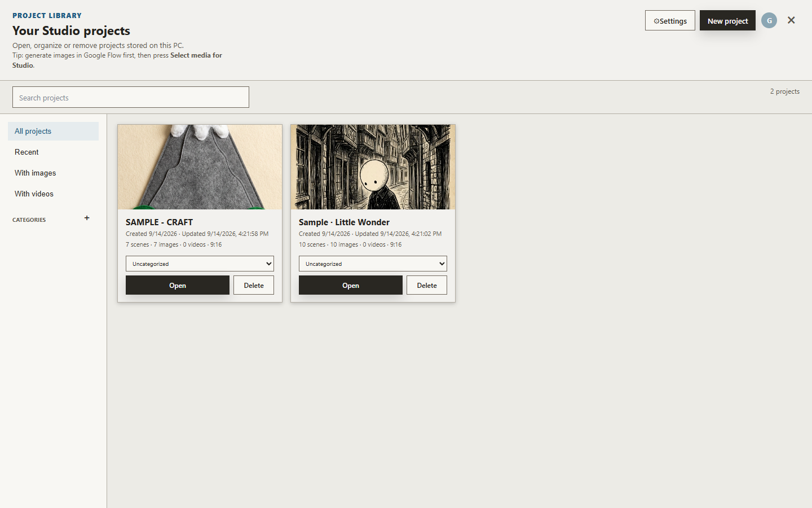Click the Sample · Little Wonder title
This screenshot has height=508, width=812.
(x=344, y=222)
